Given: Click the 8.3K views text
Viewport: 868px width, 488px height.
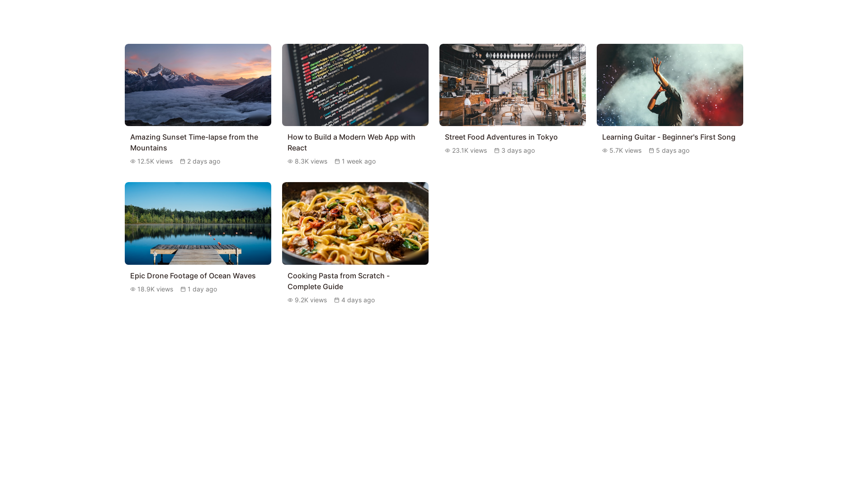Looking at the screenshot, I should pos(311,161).
